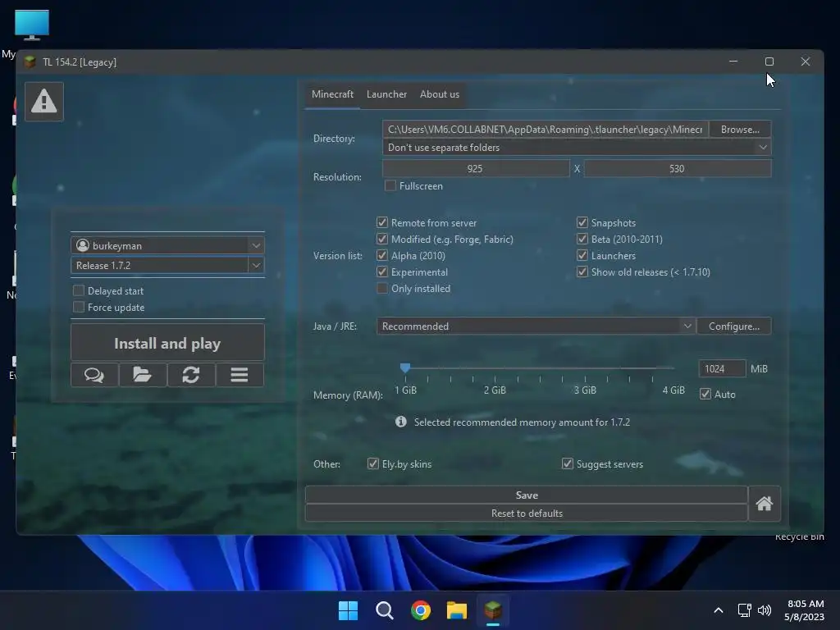Uncheck Suggest servers checkbox
The width and height of the screenshot is (840, 630).
coord(568,464)
